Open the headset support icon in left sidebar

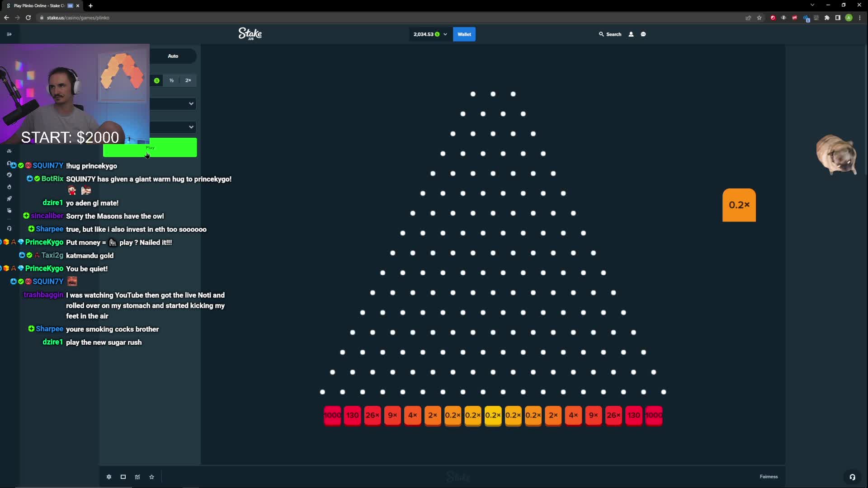click(9, 228)
